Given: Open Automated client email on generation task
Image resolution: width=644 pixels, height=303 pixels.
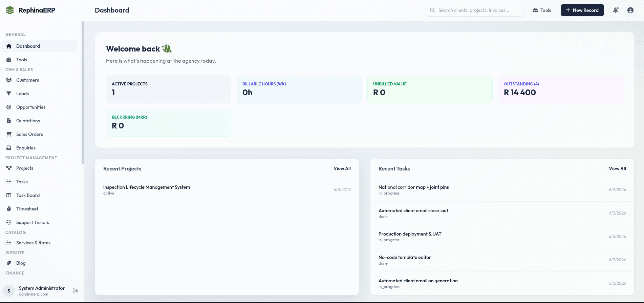Looking at the screenshot, I should 502,283.
